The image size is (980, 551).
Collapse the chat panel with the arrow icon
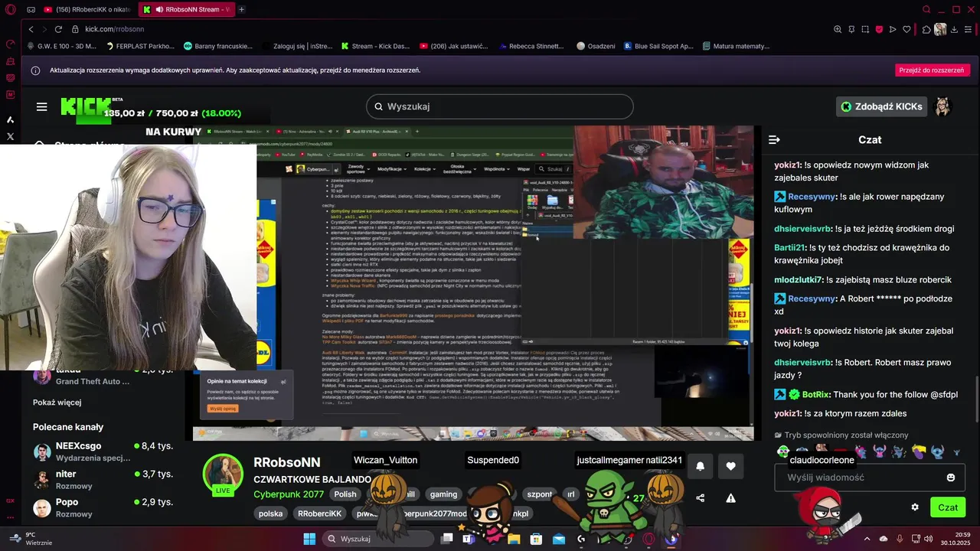point(774,139)
